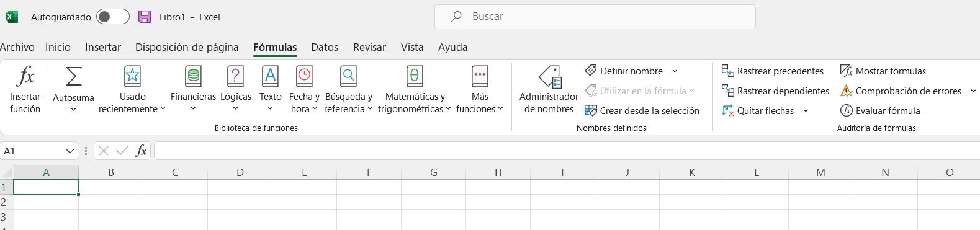
Task: Click Crear desde la selección
Action: (642, 110)
